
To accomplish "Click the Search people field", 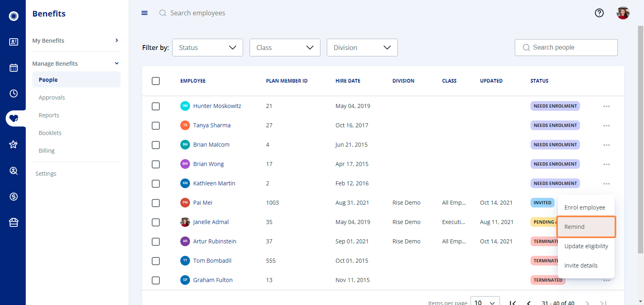I will click(566, 48).
